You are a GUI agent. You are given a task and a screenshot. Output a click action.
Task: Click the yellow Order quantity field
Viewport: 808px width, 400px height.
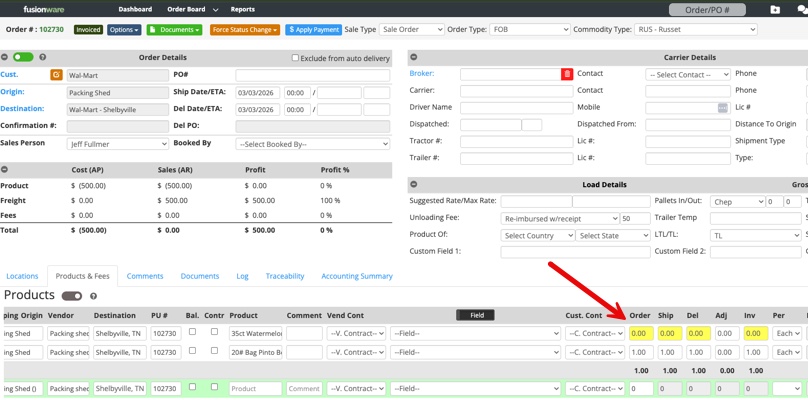point(640,333)
